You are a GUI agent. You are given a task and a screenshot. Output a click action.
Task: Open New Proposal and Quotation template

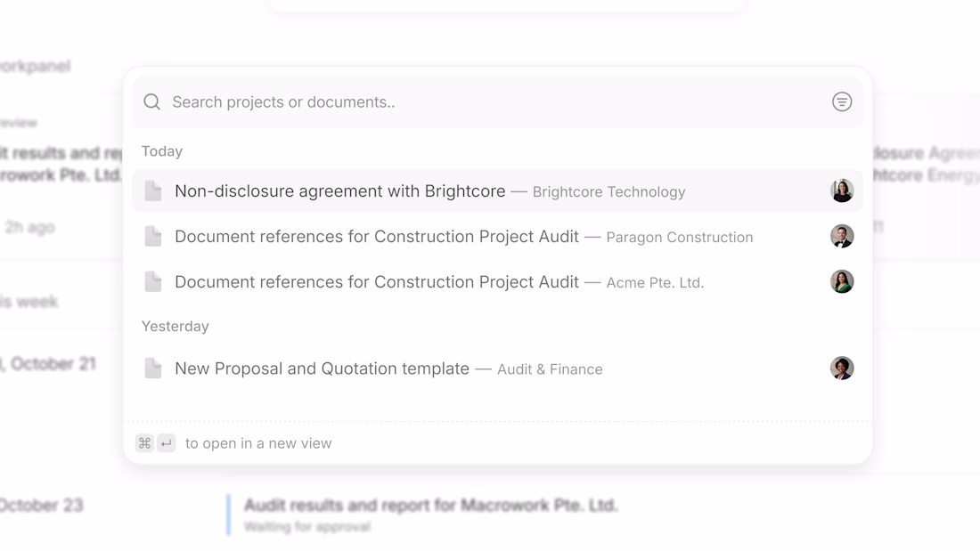(x=322, y=369)
